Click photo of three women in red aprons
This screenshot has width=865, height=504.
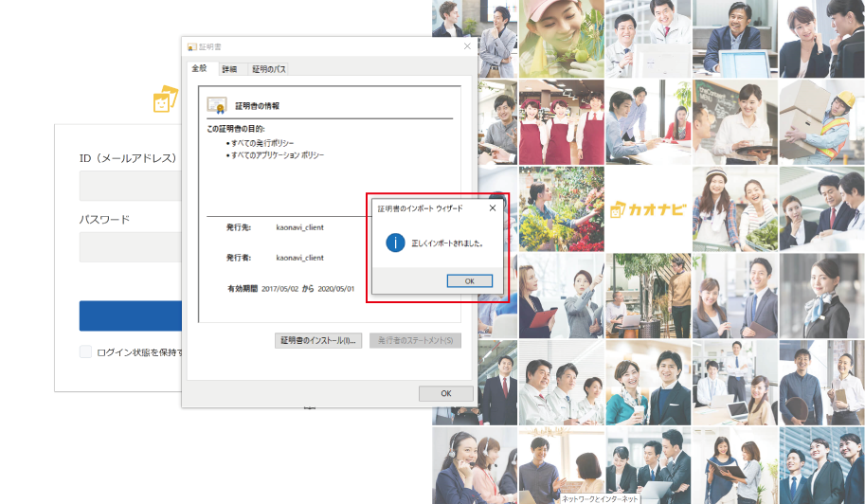[562, 122]
